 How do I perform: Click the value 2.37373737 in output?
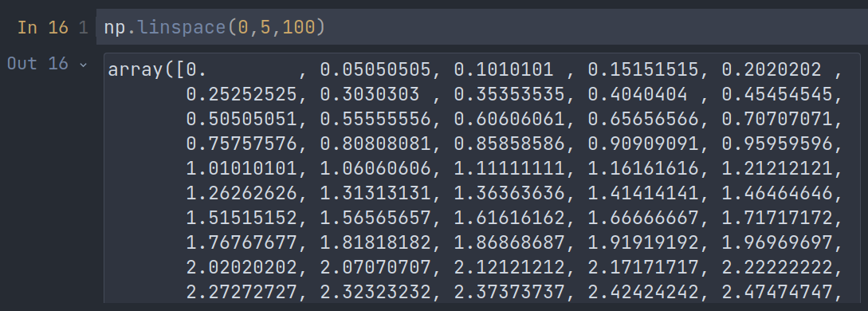click(x=509, y=292)
